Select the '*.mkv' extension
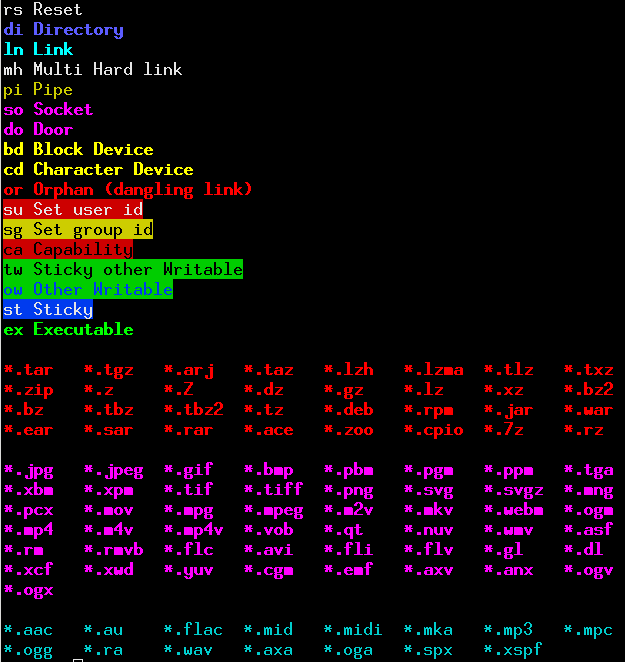Viewport: 625px width, 662px height. coord(428,510)
